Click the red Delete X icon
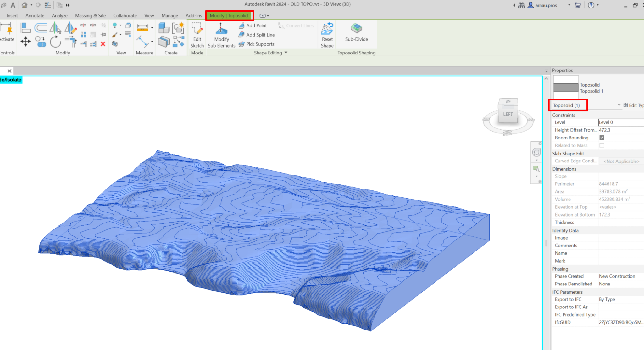Viewport: 644px width, 350px height. pyautogui.click(x=103, y=44)
